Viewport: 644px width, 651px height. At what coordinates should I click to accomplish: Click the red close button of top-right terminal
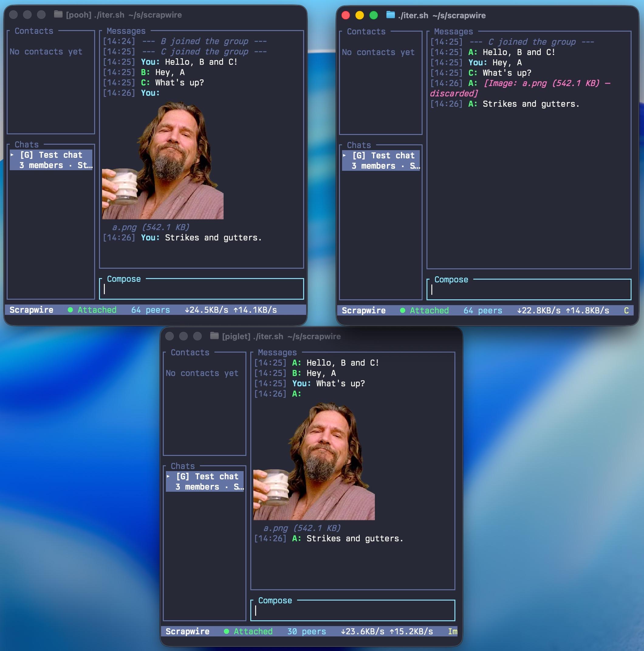pyautogui.click(x=346, y=15)
